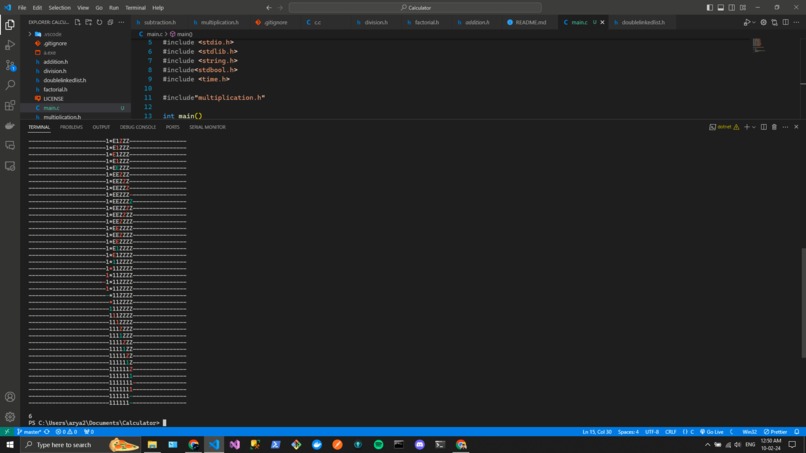Viewport: 806px width, 453px height.
Task: Open the Terminal menu
Action: 135,8
